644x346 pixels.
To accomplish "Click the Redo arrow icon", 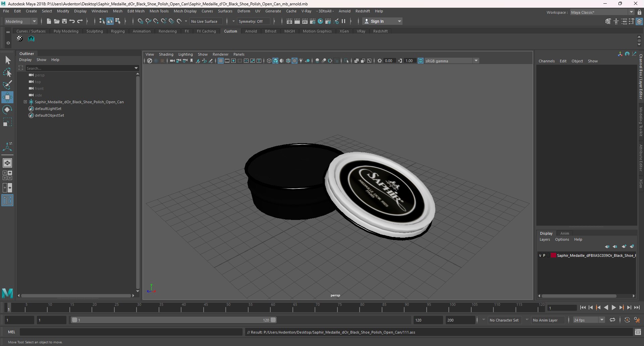I will pyautogui.click(x=80, y=21).
